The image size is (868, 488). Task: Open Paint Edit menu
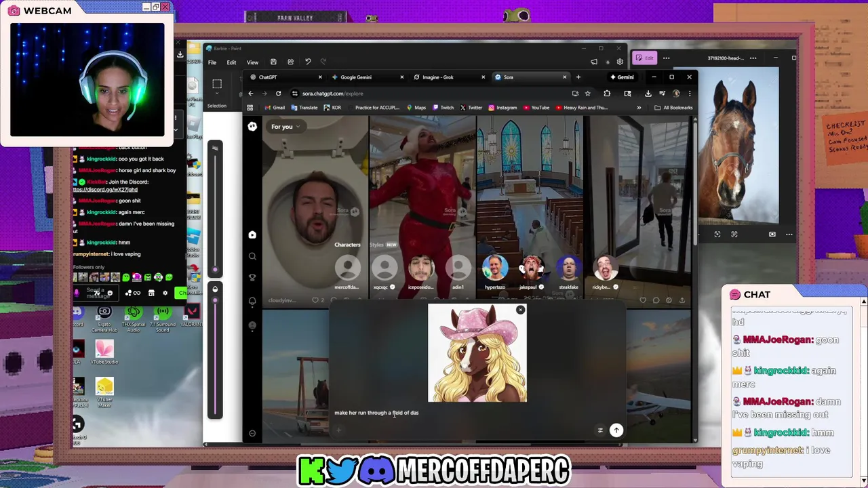pos(231,62)
